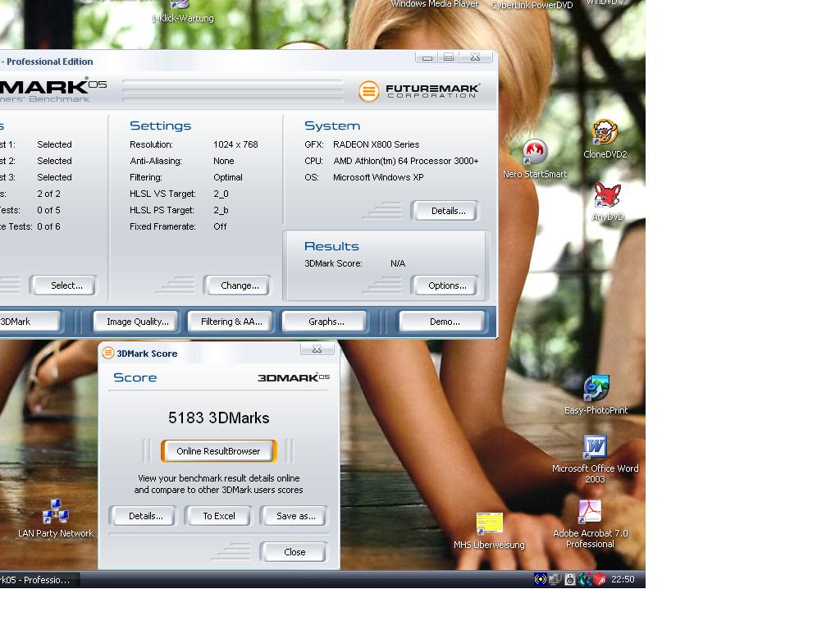Click the Futuremark orange logo icon
The height and width of the screenshot is (630, 840).
(368, 91)
